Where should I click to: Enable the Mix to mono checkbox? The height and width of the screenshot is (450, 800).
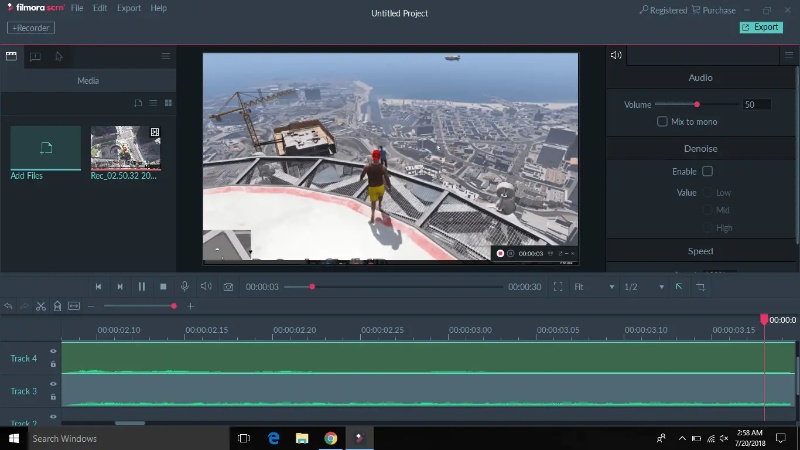tap(662, 121)
